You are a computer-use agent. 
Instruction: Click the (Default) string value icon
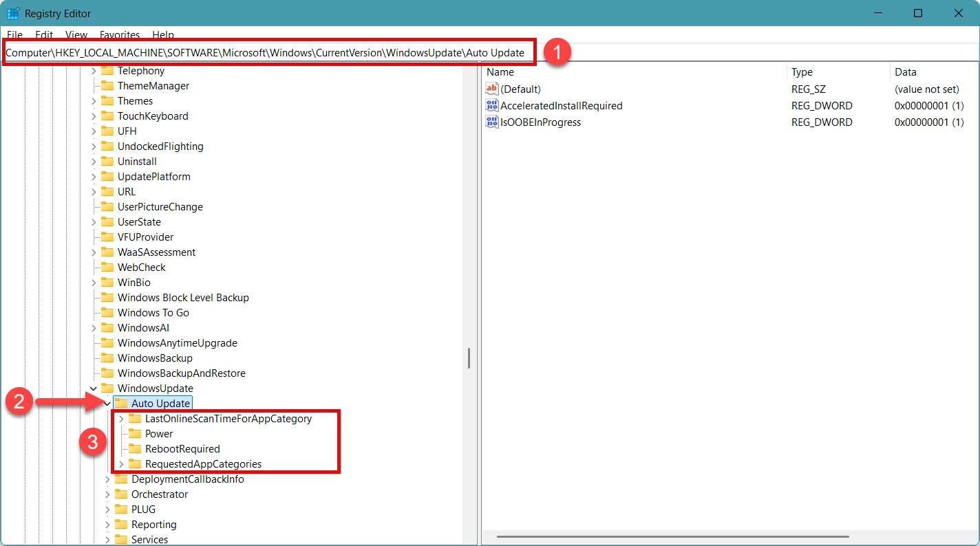click(492, 89)
